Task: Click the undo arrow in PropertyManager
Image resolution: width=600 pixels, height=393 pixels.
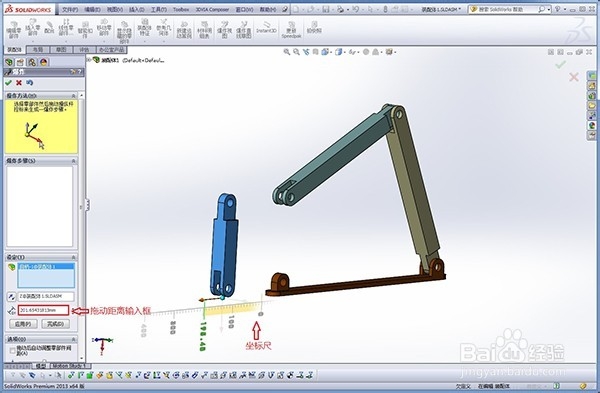Action: pos(29,83)
